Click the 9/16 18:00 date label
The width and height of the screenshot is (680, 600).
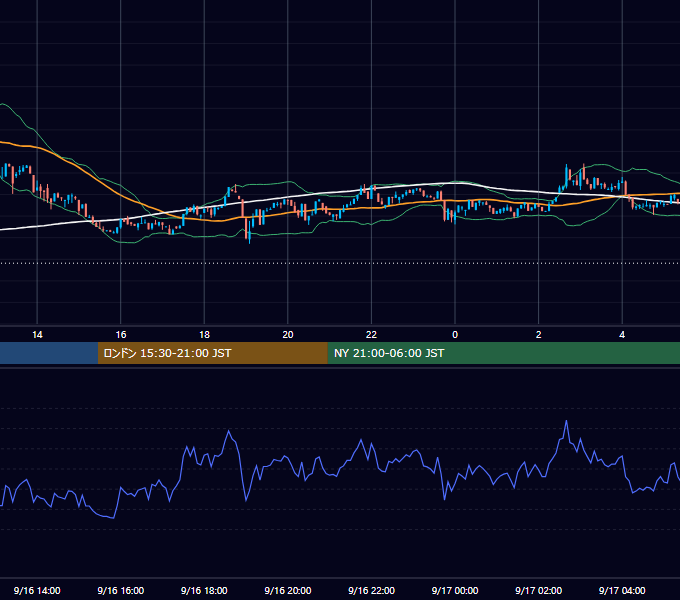click(204, 590)
